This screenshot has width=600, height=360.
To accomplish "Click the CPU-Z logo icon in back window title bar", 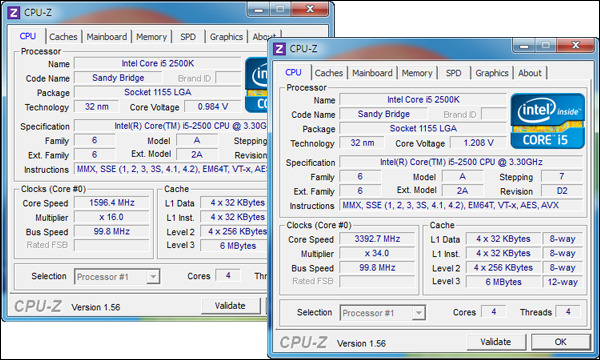I will pyautogui.click(x=14, y=13).
